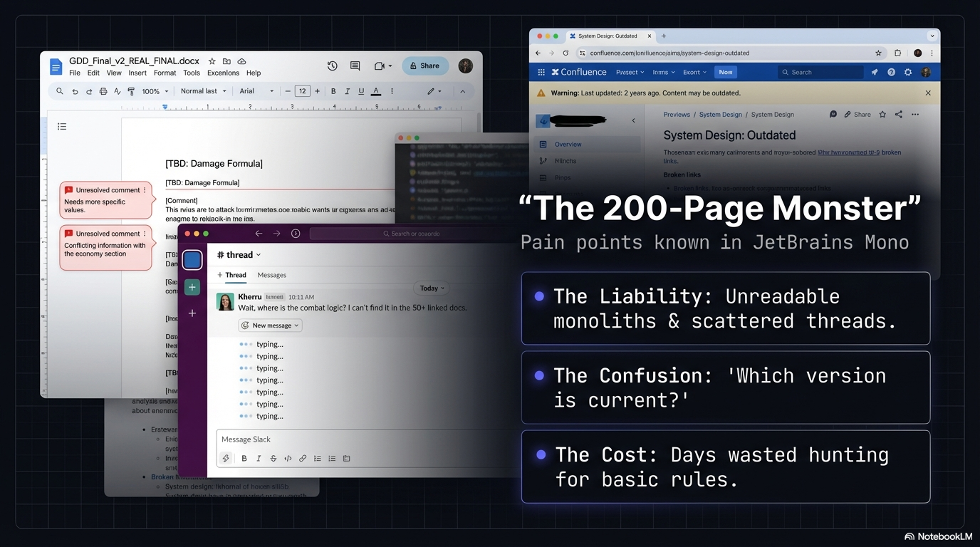Enable underline formatting in Docs
This screenshot has height=547, width=980.
point(361,91)
